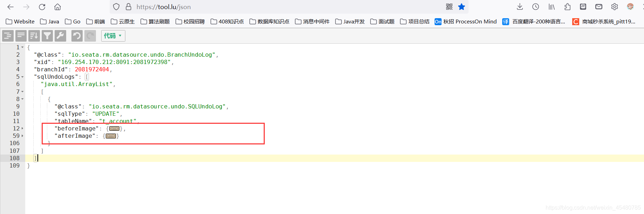Click the repair wrench toolbar icon

pyautogui.click(x=60, y=36)
